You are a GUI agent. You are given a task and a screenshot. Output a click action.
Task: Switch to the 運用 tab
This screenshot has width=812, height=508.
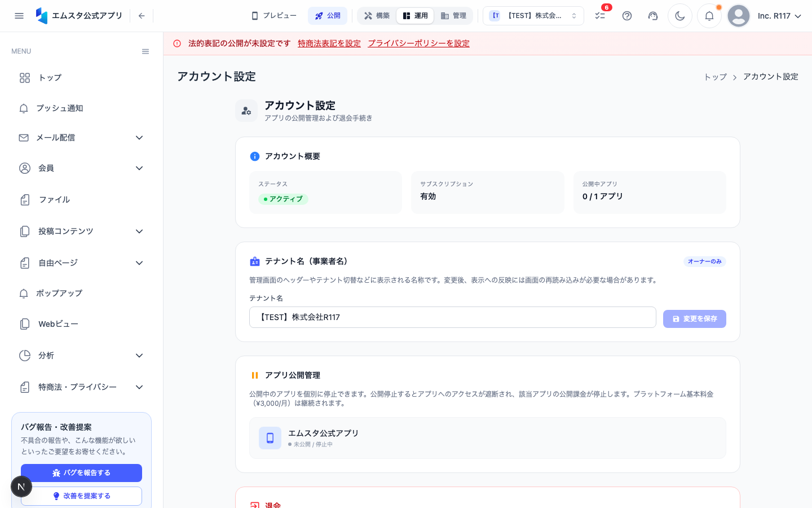click(415, 16)
